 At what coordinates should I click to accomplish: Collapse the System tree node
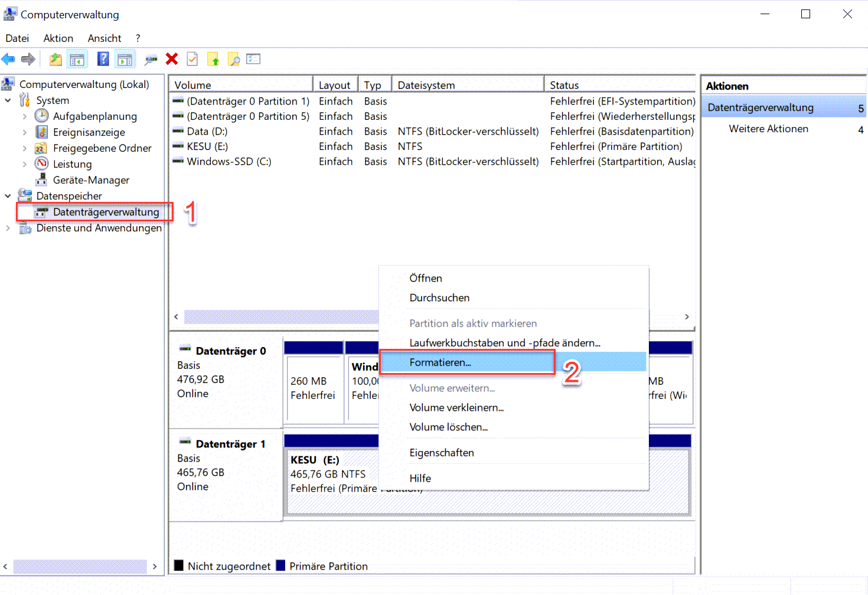pyautogui.click(x=8, y=100)
